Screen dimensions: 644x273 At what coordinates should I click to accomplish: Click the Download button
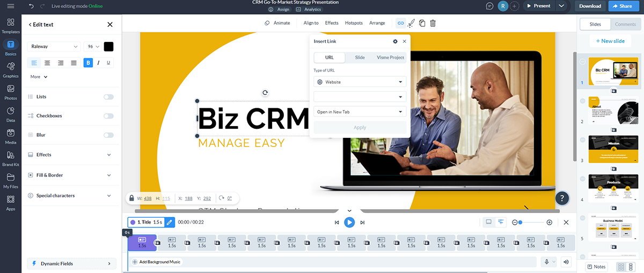coord(590,6)
